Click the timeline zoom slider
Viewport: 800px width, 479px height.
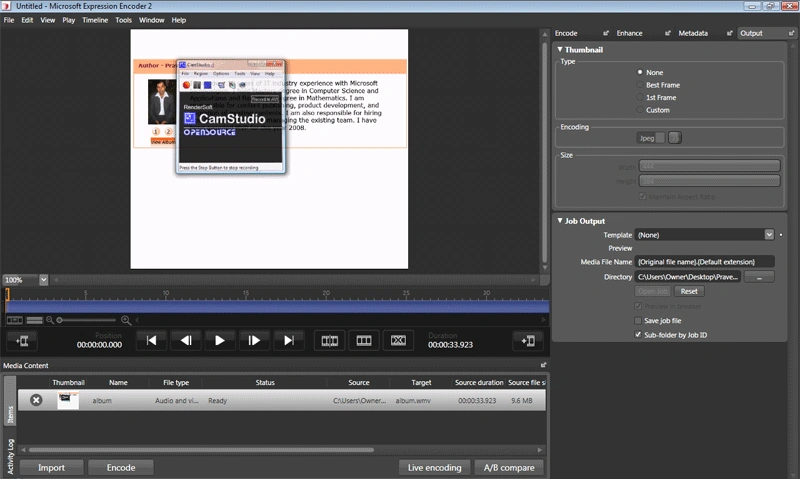tap(87, 320)
